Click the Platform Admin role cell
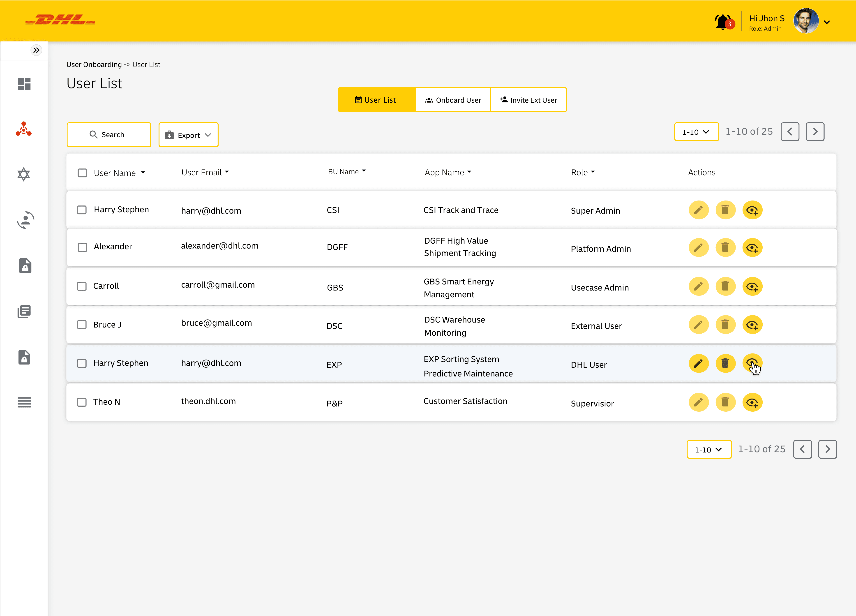856x616 pixels. point(601,249)
